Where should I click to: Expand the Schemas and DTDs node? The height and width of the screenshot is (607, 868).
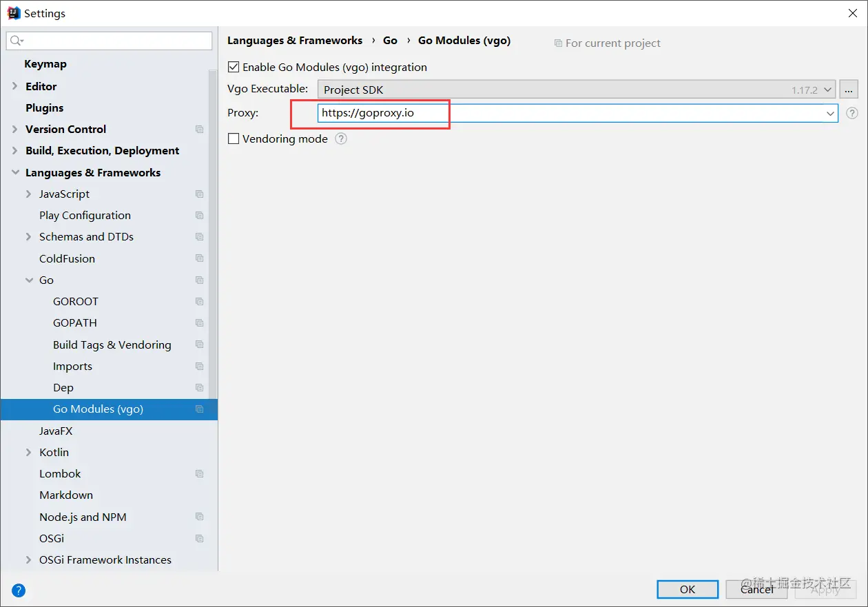pyautogui.click(x=29, y=237)
